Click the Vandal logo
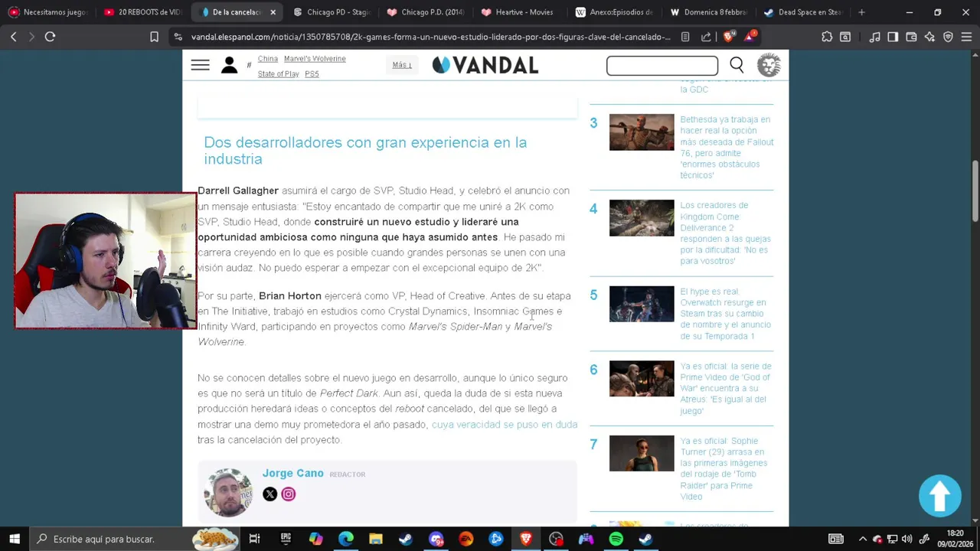The height and width of the screenshot is (551, 980). [x=485, y=66]
